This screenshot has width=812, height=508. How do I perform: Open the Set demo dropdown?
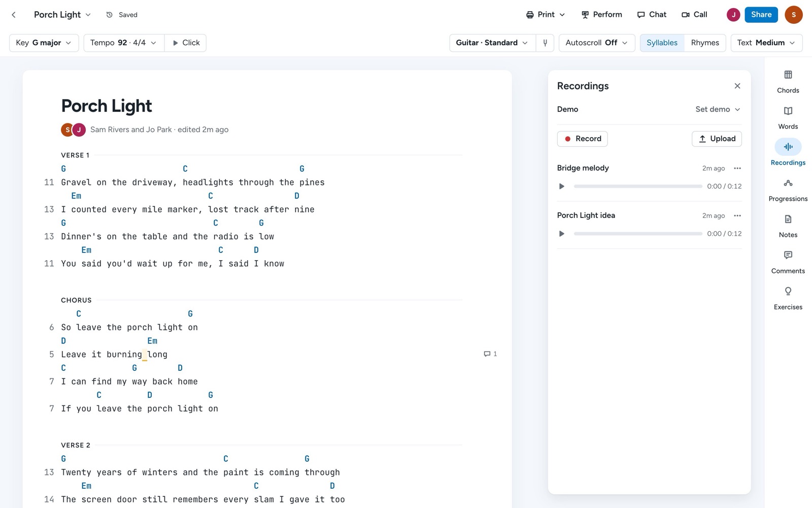point(718,109)
